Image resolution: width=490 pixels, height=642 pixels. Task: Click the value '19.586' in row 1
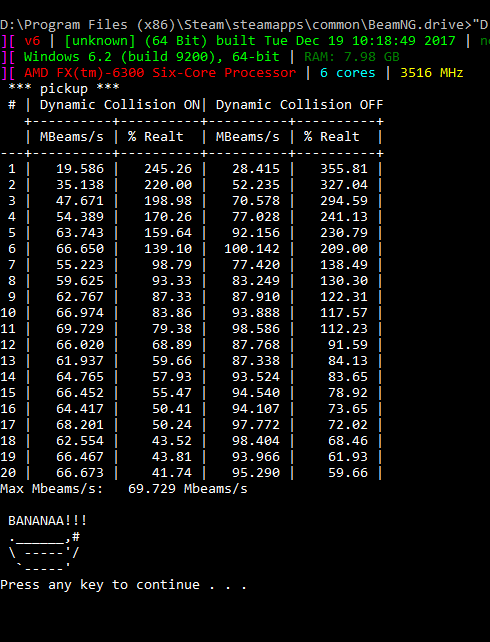pyautogui.click(x=80, y=169)
